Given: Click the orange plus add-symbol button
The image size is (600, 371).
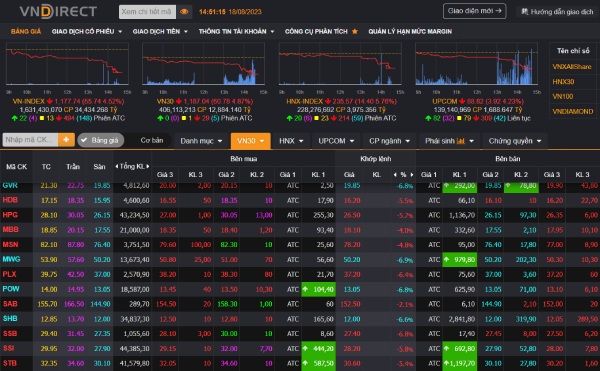Looking at the screenshot, I should [66, 140].
